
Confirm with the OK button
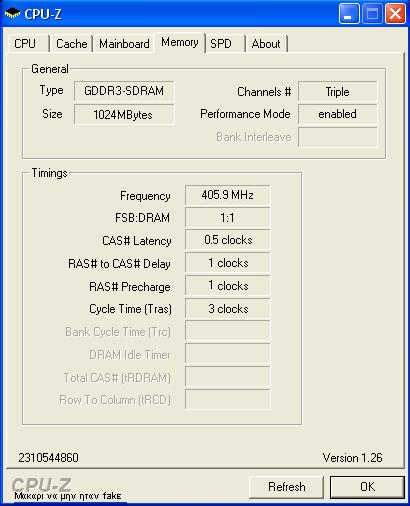(367, 487)
